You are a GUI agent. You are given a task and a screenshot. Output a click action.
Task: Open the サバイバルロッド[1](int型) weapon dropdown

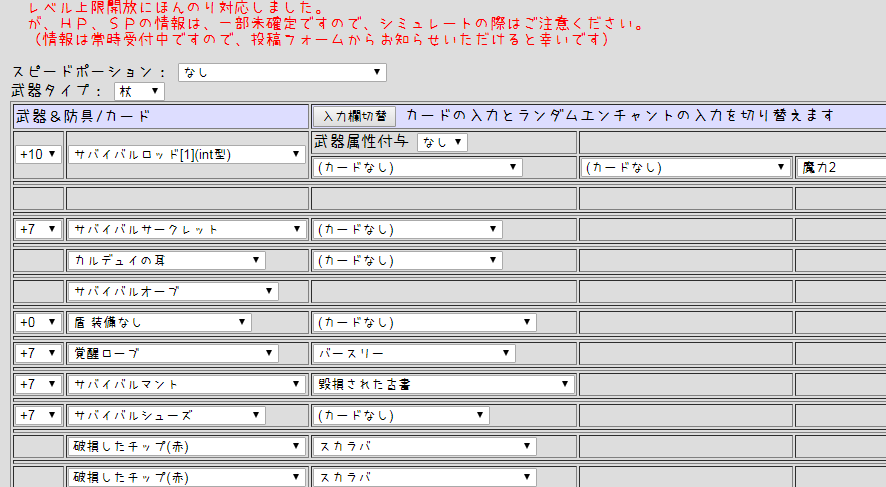[x=187, y=154]
